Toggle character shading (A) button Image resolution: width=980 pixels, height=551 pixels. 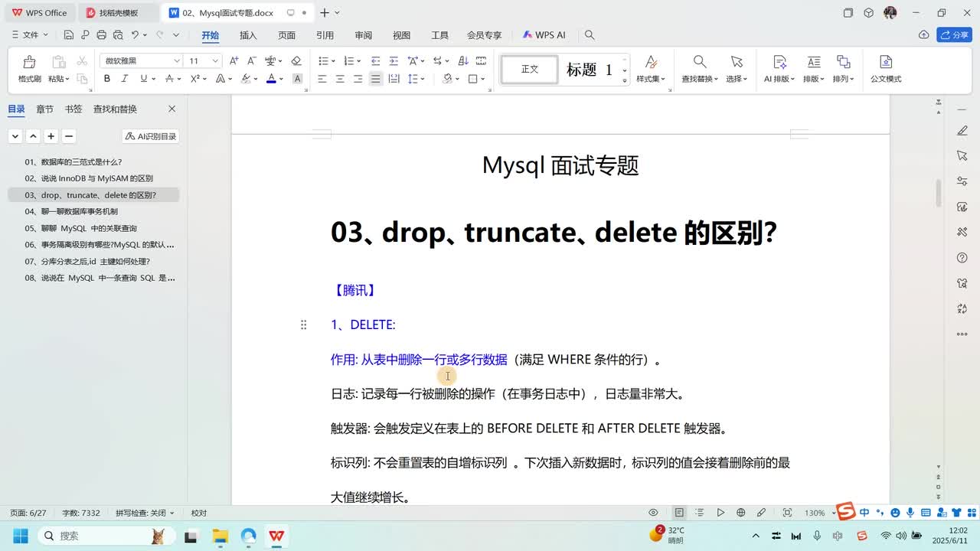[x=297, y=79]
